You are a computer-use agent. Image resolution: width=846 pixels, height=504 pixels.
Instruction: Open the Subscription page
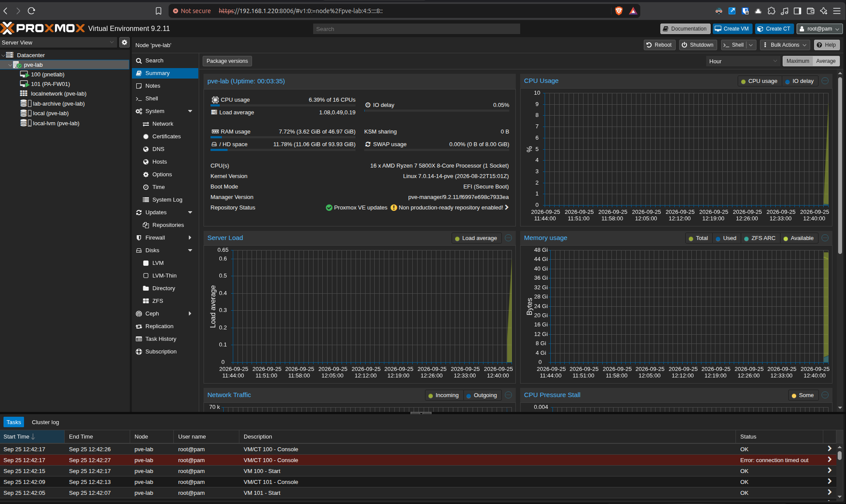pyautogui.click(x=161, y=352)
